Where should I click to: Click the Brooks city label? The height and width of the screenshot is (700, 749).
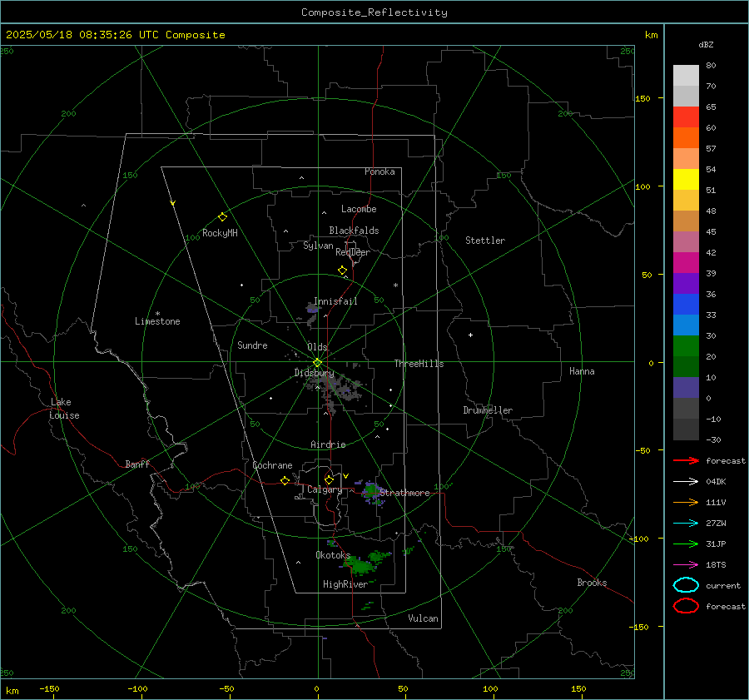point(592,583)
